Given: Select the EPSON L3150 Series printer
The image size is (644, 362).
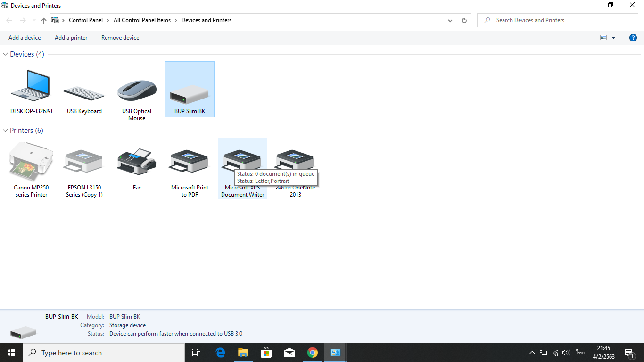Looking at the screenshot, I should pyautogui.click(x=84, y=168).
